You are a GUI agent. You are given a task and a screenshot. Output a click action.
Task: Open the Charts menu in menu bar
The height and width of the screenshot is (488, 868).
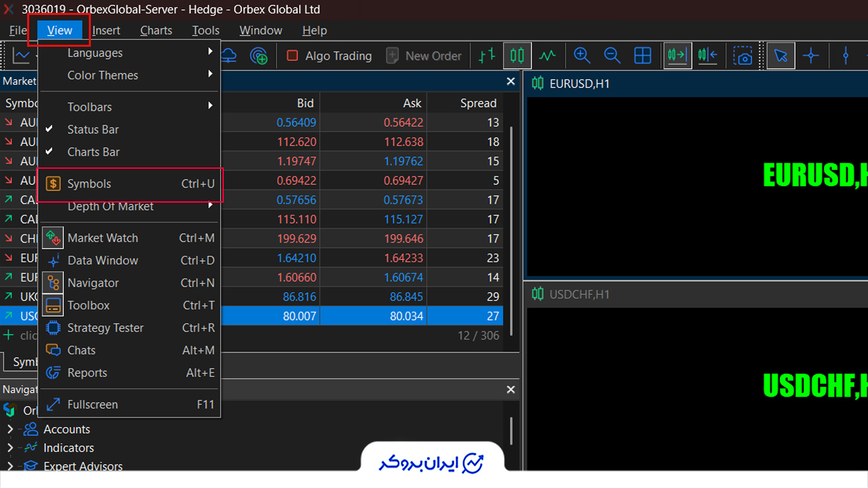156,30
